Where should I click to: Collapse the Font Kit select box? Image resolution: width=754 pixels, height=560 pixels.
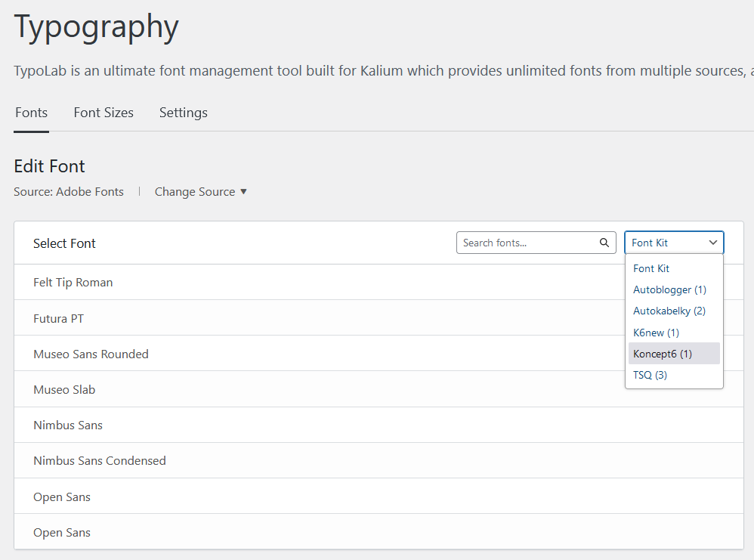[674, 243]
